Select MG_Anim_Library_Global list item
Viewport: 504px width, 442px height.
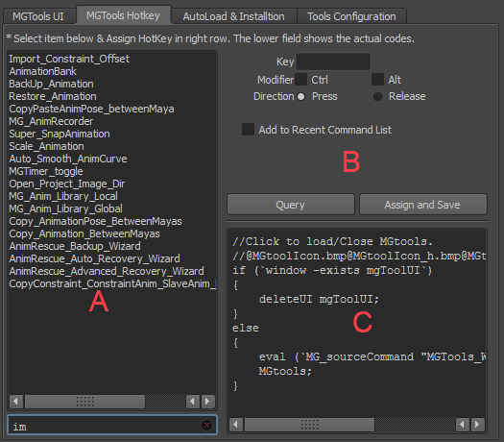(x=66, y=209)
